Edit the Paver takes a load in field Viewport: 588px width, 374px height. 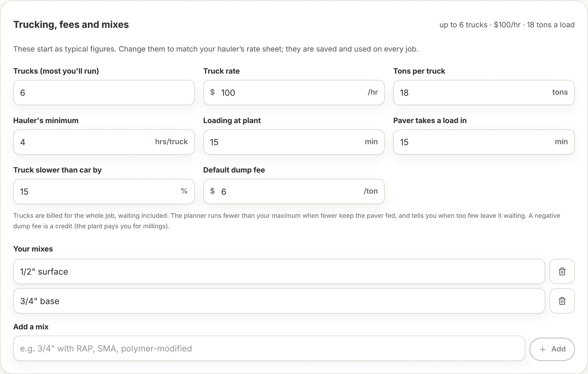(484, 142)
